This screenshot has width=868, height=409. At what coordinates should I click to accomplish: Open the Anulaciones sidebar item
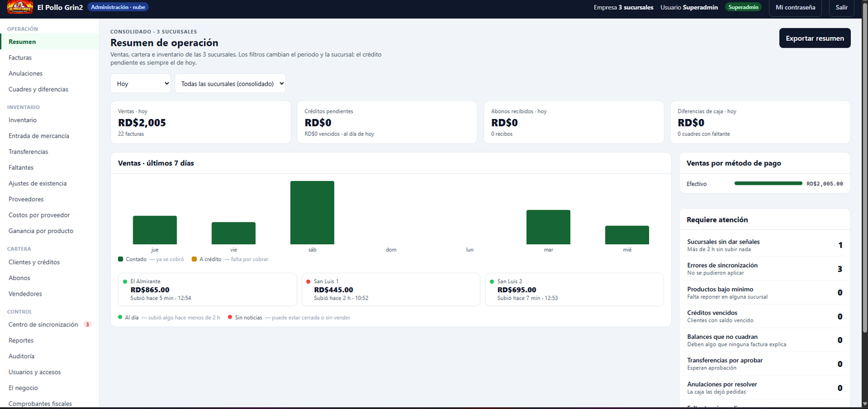[x=50, y=73]
